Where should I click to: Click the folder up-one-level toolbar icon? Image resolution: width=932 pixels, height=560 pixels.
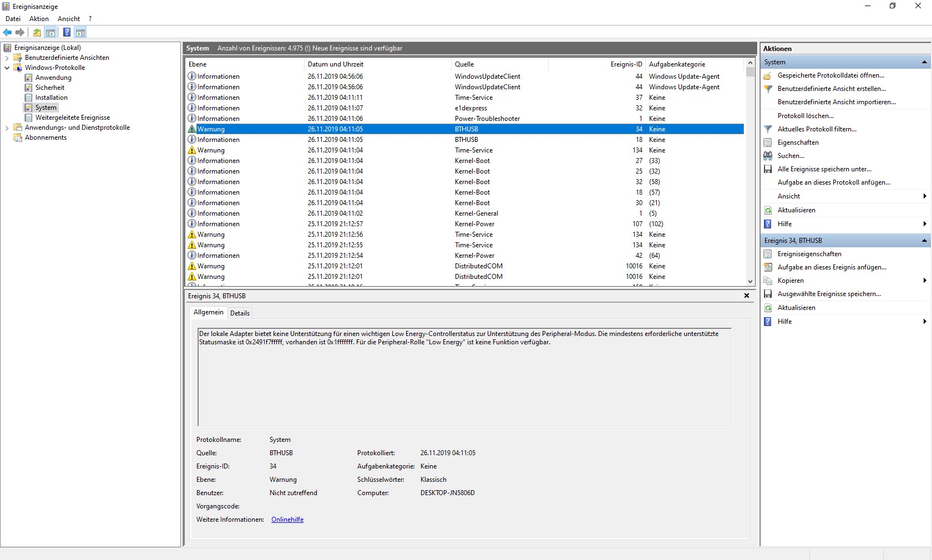coord(37,32)
